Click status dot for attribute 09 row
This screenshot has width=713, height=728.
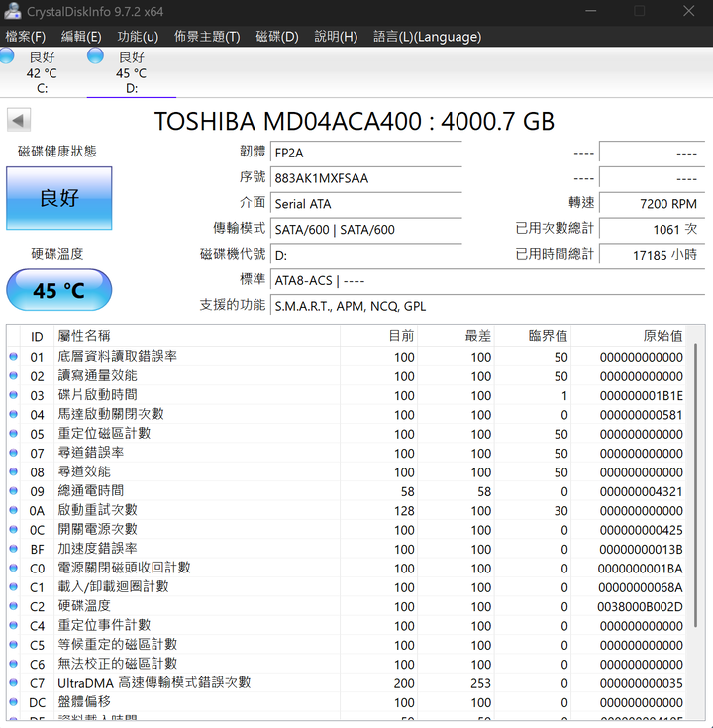coord(14,490)
